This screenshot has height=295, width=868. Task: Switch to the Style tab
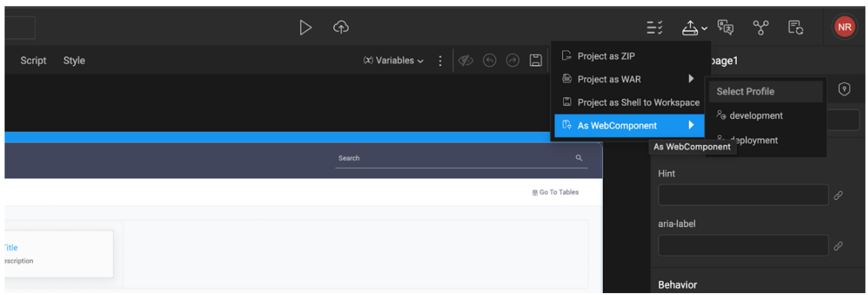[74, 60]
